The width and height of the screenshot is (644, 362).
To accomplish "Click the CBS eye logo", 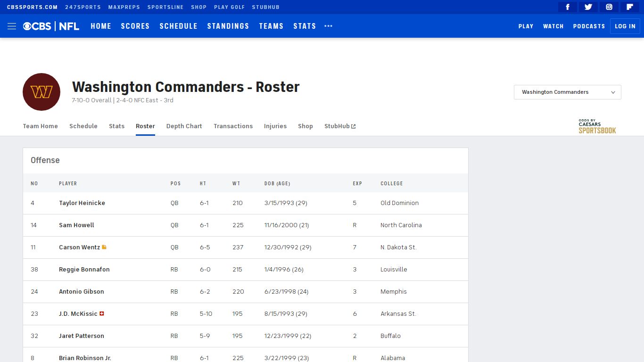I will tap(37, 26).
